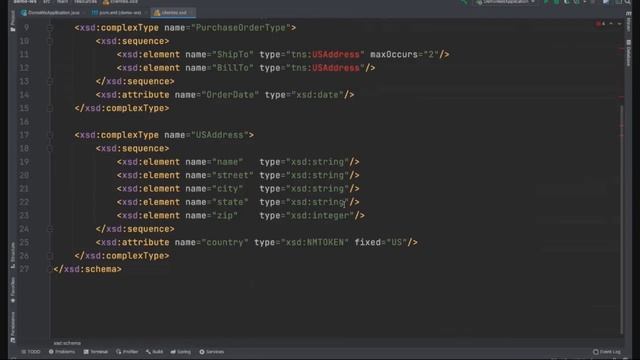Go to previous highlighted error arrow
Screen dimensions: 640x360
pyautogui.click(x=611, y=24)
